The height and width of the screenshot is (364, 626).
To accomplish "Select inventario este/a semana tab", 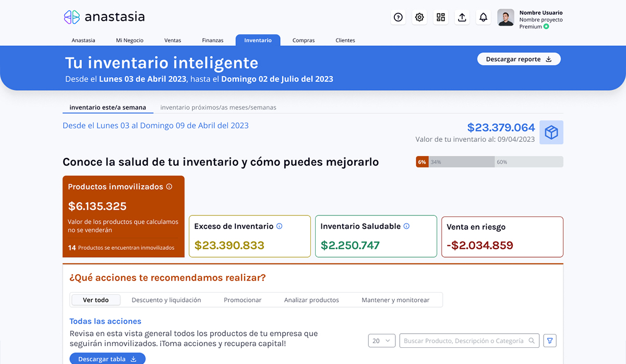I will 108,107.
